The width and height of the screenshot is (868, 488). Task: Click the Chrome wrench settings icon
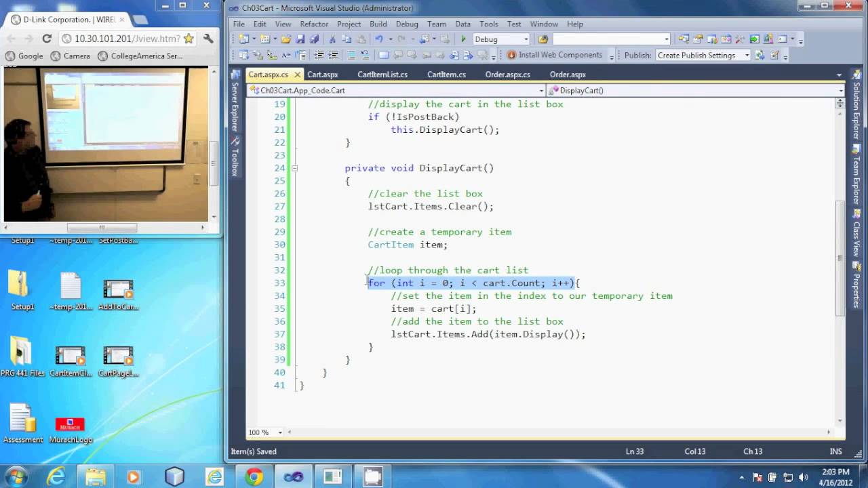pos(208,39)
